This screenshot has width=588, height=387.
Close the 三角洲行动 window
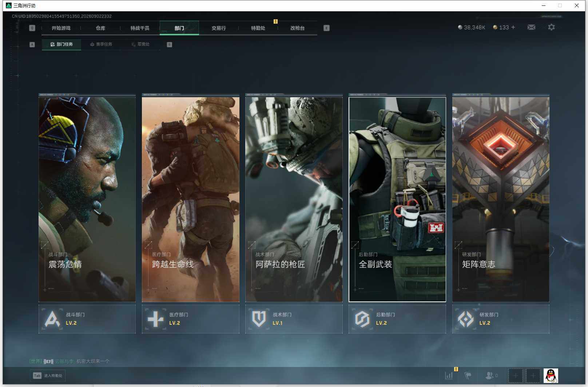(x=577, y=5)
